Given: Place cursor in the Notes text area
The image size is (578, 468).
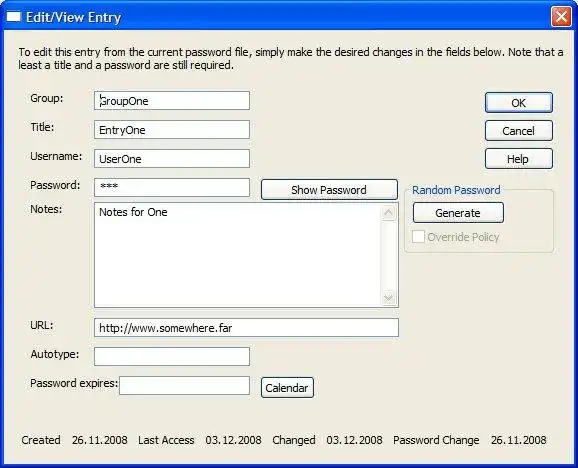Looking at the screenshot, I should pos(237,255).
